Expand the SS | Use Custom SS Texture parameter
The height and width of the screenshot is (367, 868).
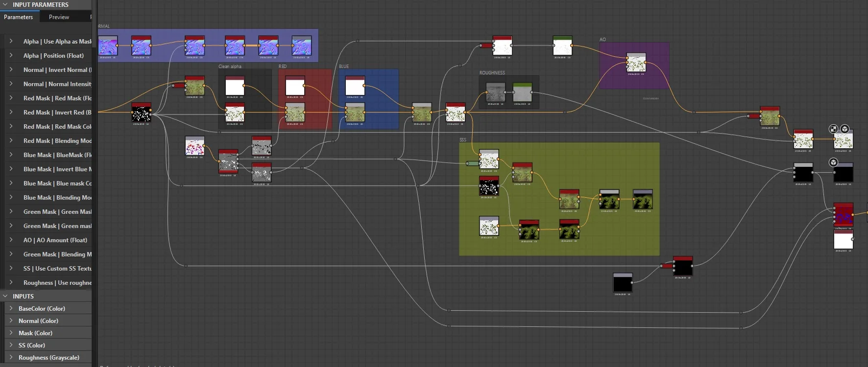pos(11,268)
